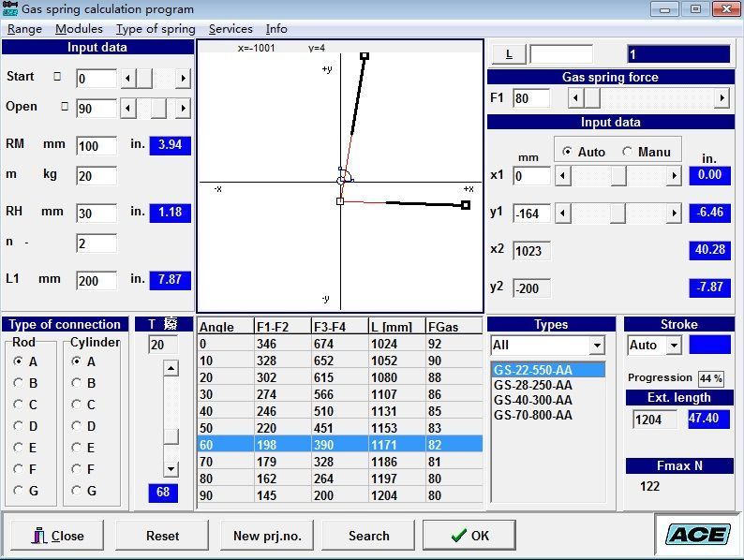Screen dimensions: 744x560
Task: Click temperature scrollbar down arrow
Action: coord(171,469)
